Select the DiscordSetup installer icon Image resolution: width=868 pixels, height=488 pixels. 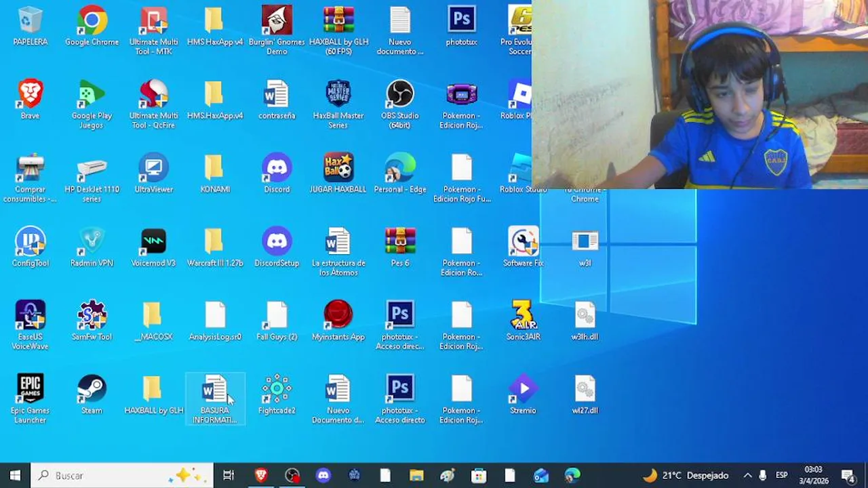point(277,248)
